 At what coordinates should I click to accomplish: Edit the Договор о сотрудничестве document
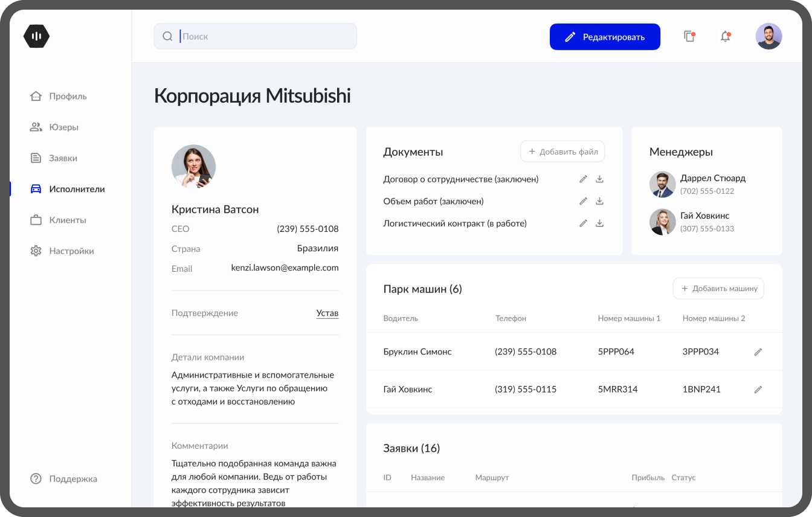click(583, 179)
